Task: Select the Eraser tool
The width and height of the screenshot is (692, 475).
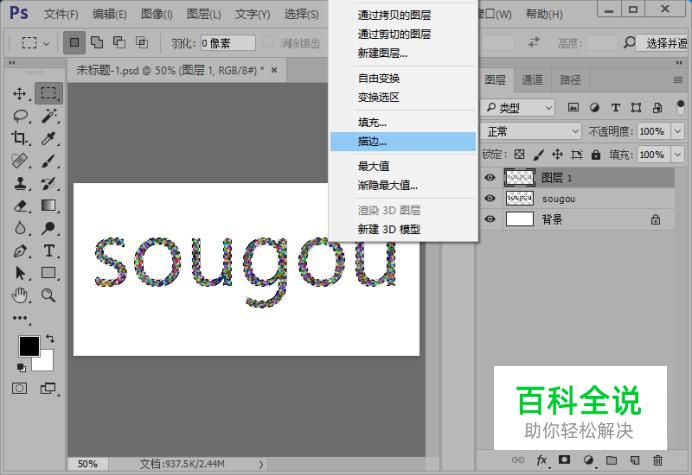Action: pyautogui.click(x=19, y=206)
